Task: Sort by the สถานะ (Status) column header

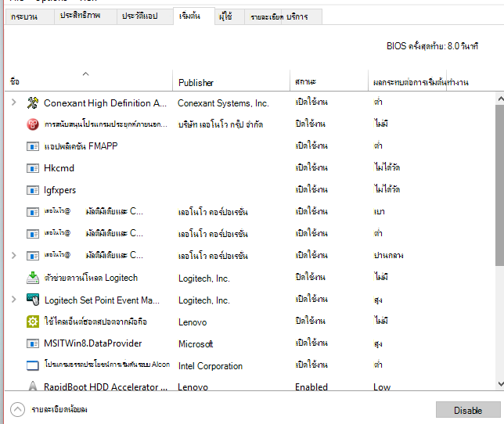Action: pos(329,82)
